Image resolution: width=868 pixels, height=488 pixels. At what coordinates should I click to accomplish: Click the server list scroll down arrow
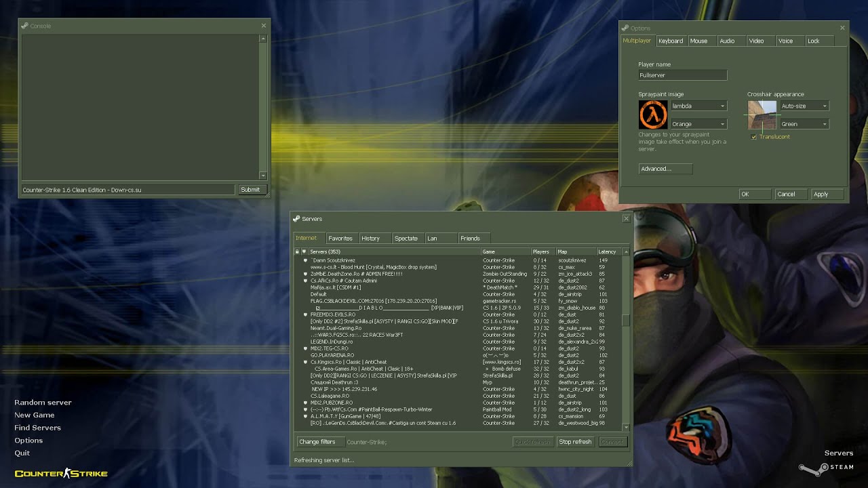626,427
